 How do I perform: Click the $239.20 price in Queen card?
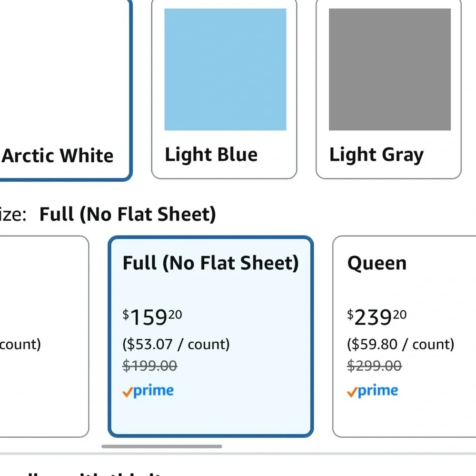point(377,317)
